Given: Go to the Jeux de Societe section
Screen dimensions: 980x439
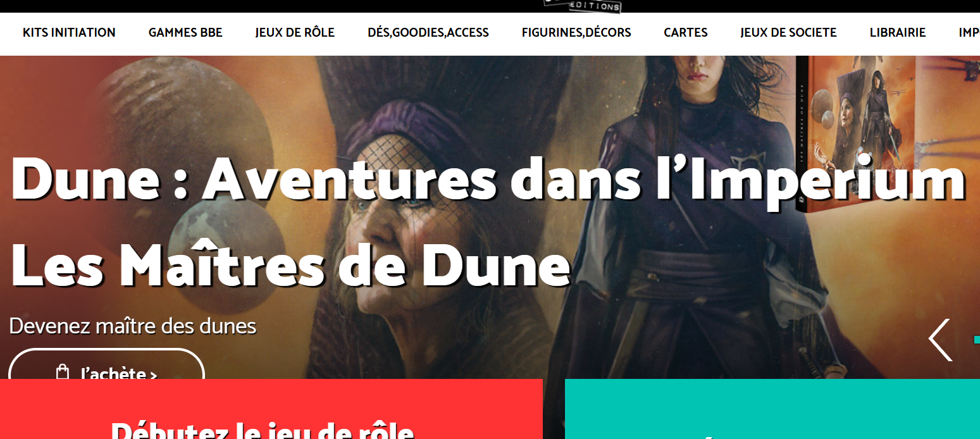Looking at the screenshot, I should coord(788,32).
